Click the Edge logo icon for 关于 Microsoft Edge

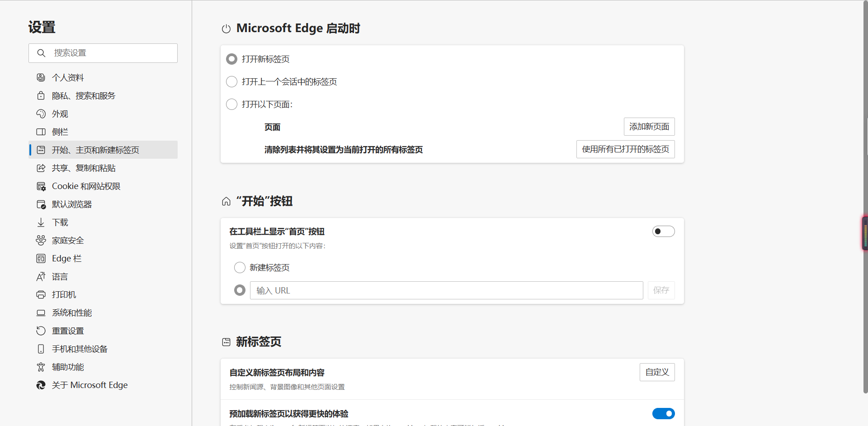coord(41,385)
